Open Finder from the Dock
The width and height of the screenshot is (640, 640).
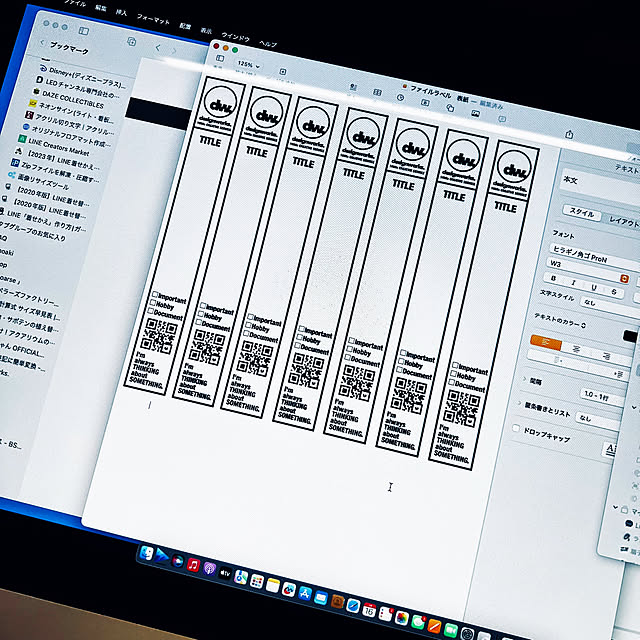tap(146, 553)
